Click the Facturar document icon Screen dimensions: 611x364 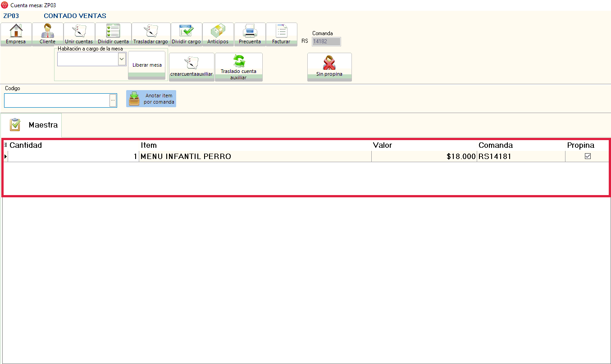pyautogui.click(x=281, y=31)
